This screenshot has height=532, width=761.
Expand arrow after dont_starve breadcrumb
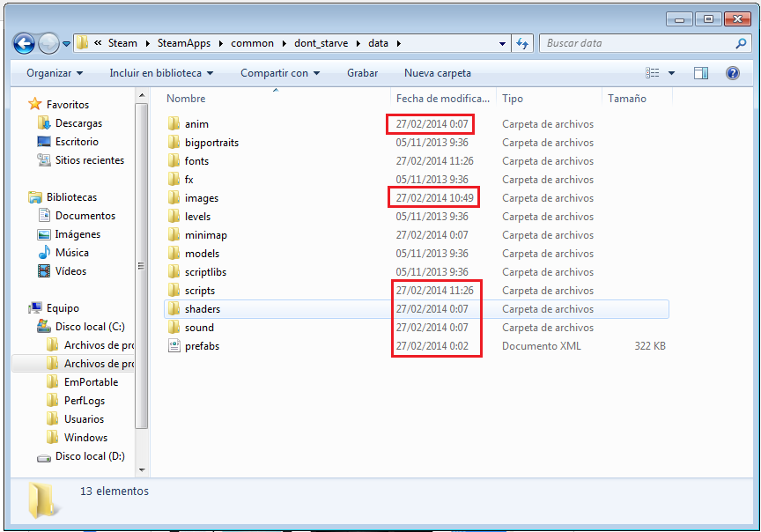tap(358, 44)
